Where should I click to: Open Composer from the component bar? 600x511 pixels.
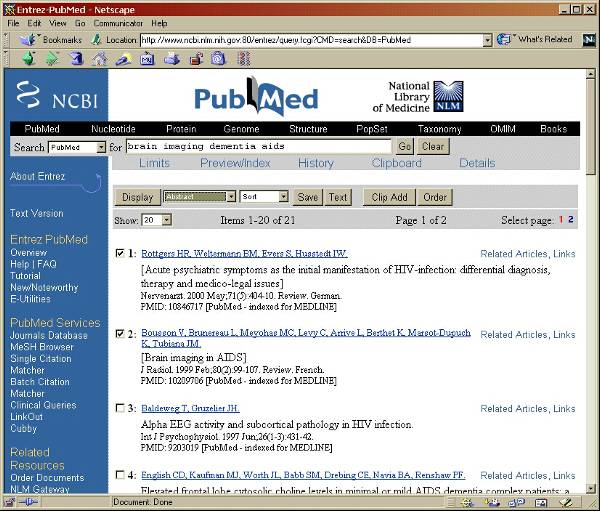click(x=566, y=502)
